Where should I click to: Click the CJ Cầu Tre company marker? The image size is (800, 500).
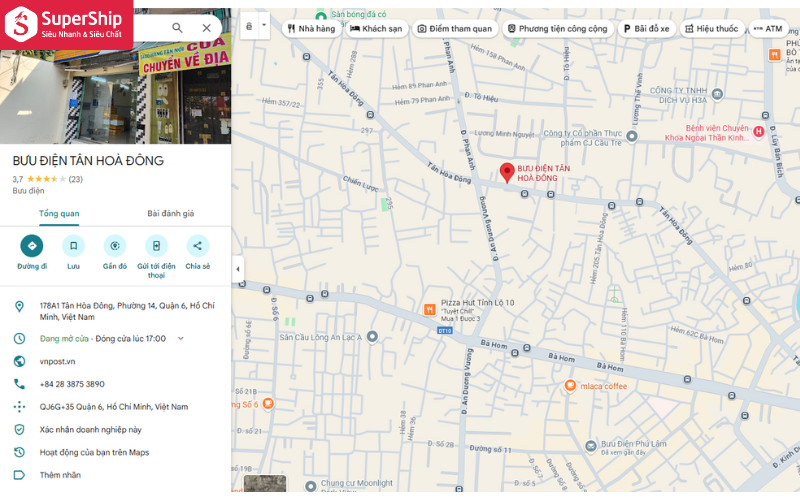click(632, 136)
